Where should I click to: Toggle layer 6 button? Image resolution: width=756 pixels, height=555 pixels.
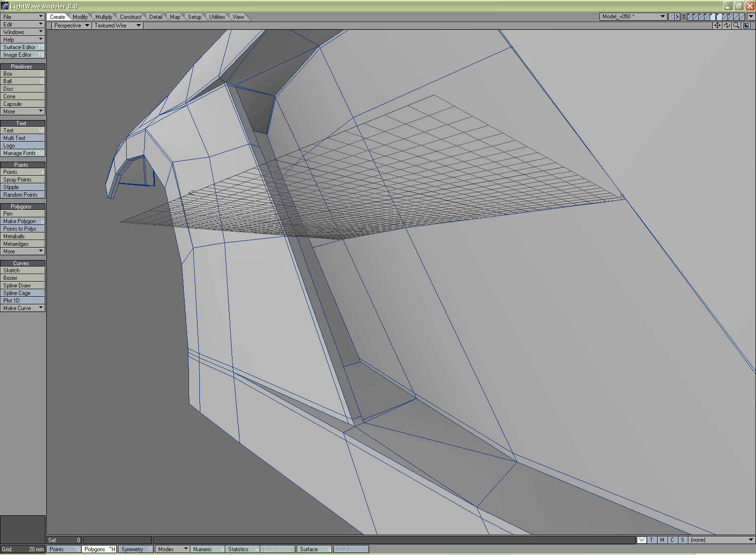pyautogui.click(x=719, y=17)
